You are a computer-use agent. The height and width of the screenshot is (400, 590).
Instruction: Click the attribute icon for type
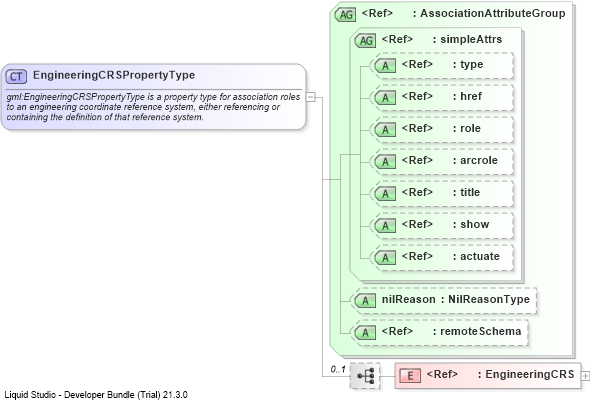click(385, 65)
